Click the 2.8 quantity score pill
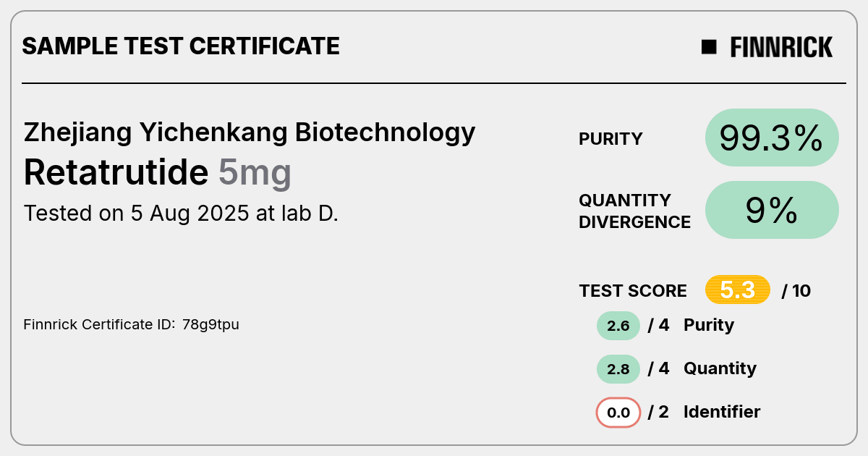Image resolution: width=868 pixels, height=456 pixels. [x=618, y=369]
